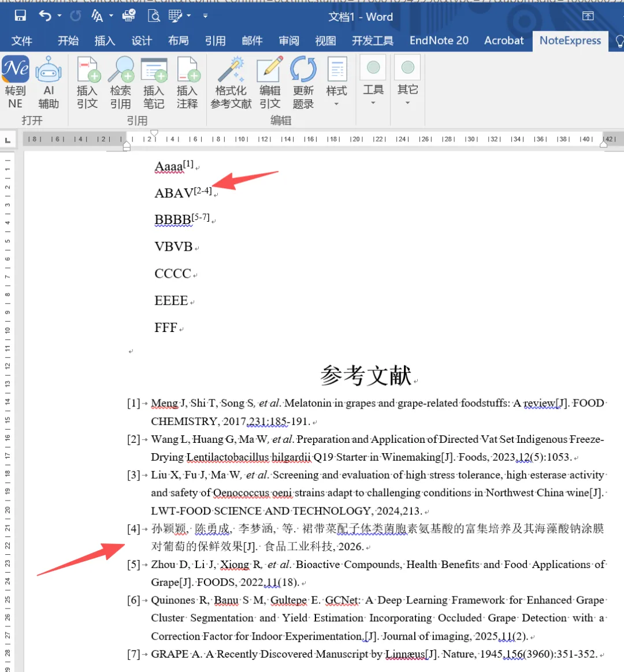The image size is (624, 672).
Task: Switch to the 审阅 tab
Action: click(x=289, y=41)
